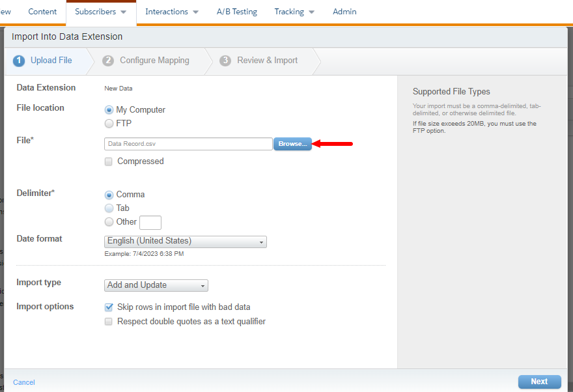The image size is (573, 392).
Task: Go to the A/B Testing tab
Action: click(236, 12)
